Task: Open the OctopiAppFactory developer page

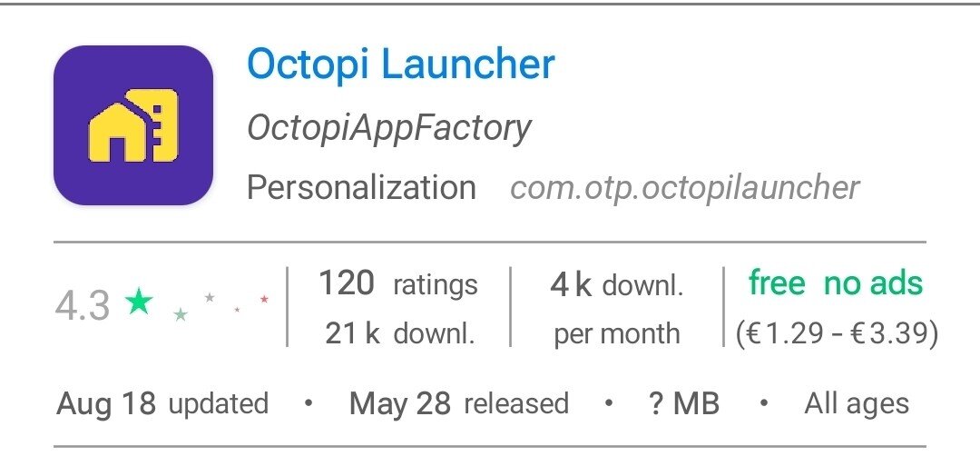Action: (389, 128)
